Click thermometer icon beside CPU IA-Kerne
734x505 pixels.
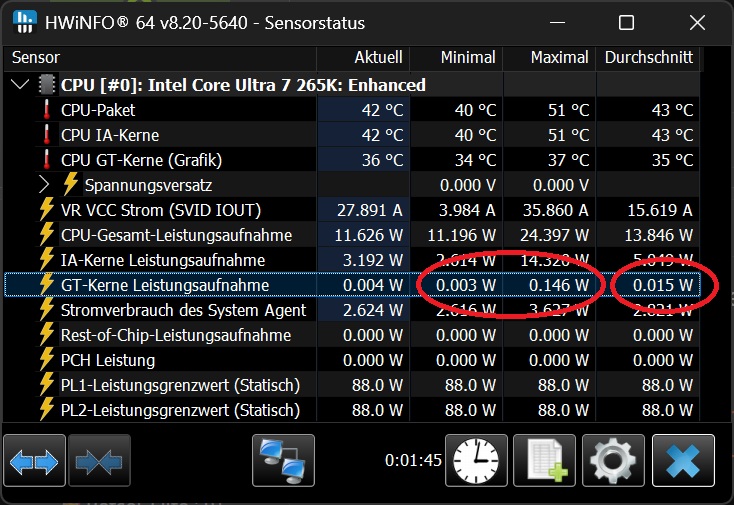[x=47, y=135]
